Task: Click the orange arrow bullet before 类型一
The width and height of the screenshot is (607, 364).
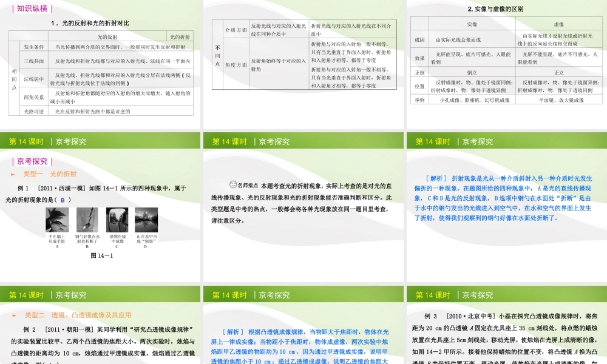Action: pos(13,175)
